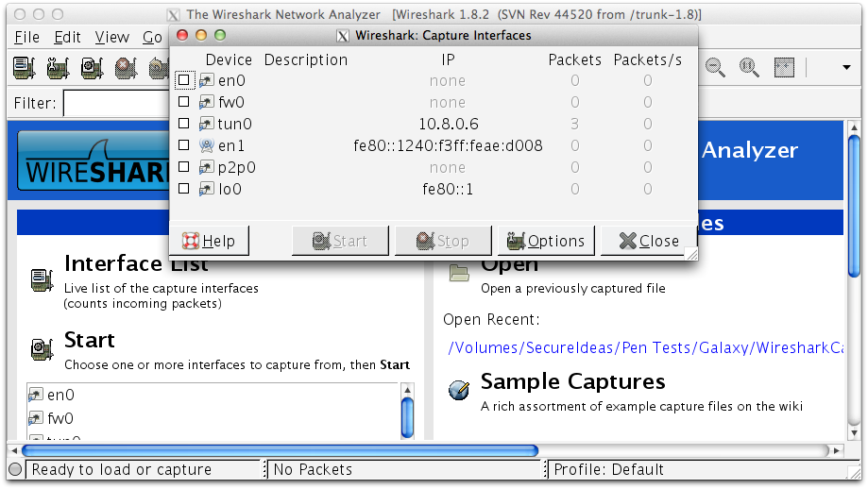Click the en1 address fe80::1240:f3ff:feae:d008

coord(448,145)
